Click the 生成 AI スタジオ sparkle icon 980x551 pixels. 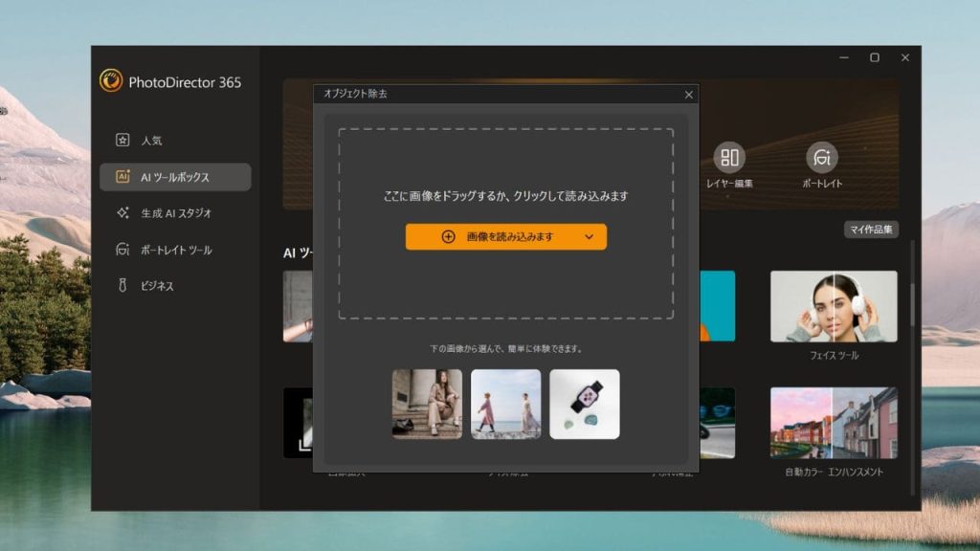122,213
